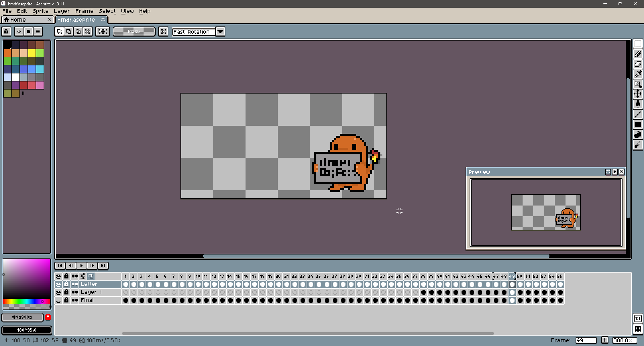
Task: Click the 1:1 zoom button
Action: (x=638, y=319)
